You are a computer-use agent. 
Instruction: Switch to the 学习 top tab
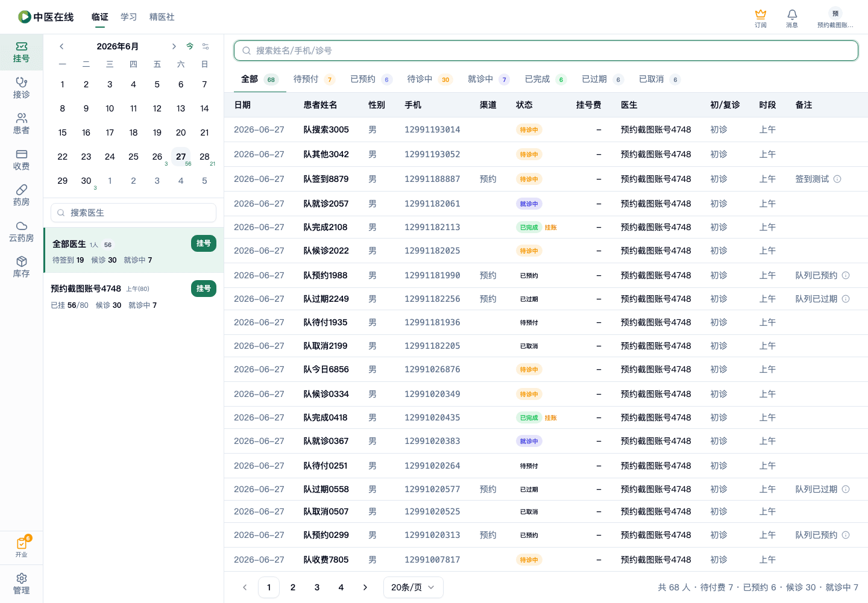[x=129, y=17]
